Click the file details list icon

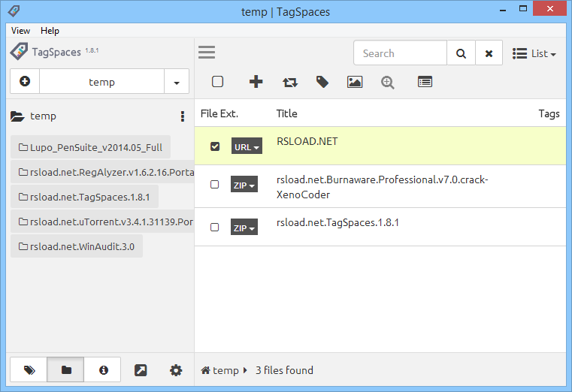(x=425, y=82)
